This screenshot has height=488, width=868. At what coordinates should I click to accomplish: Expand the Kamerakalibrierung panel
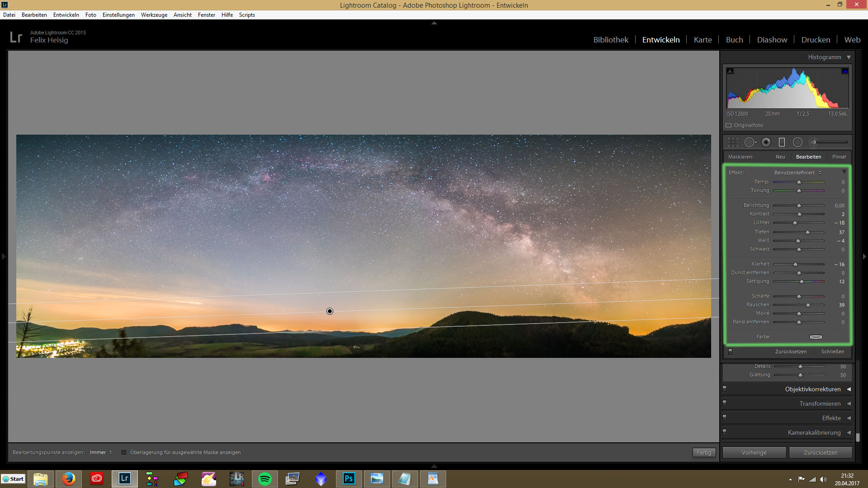point(849,432)
